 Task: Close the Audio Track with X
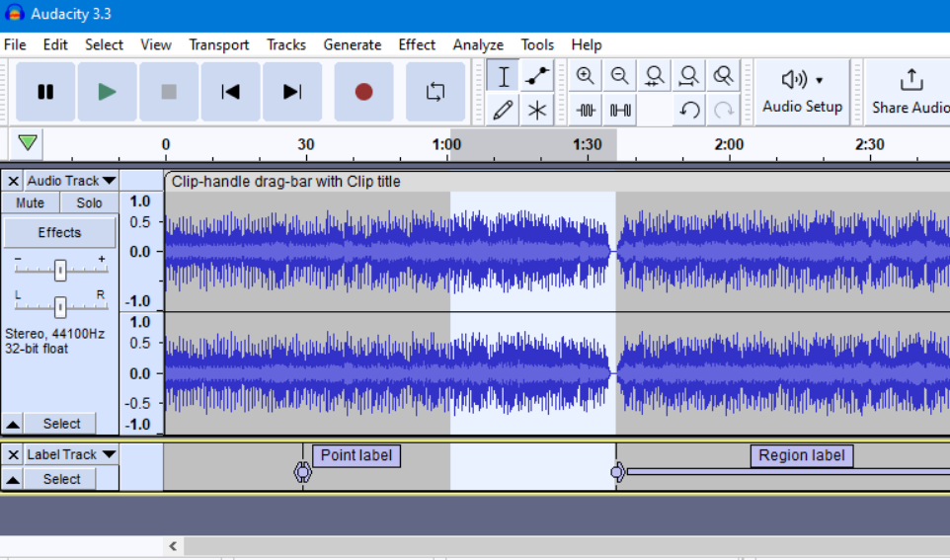tap(13, 181)
